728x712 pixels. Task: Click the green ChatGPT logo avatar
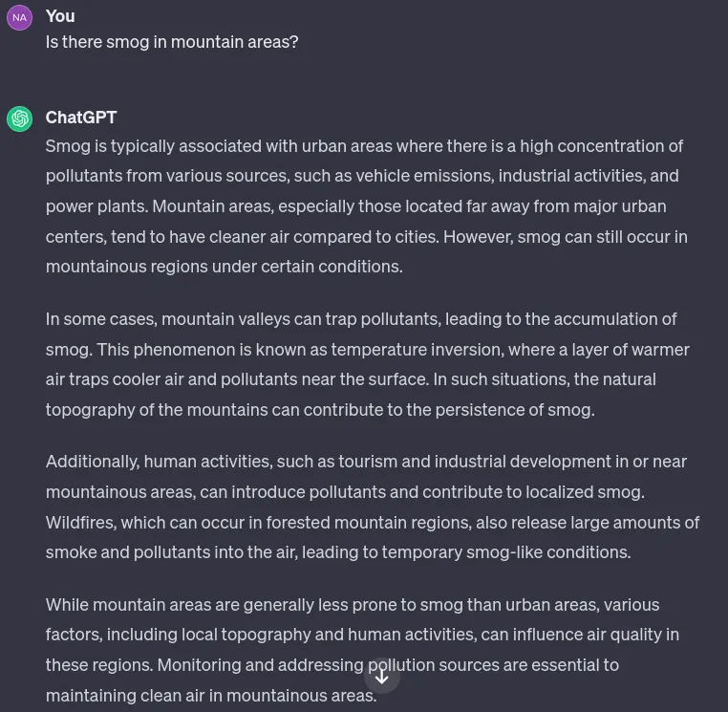pos(19,119)
